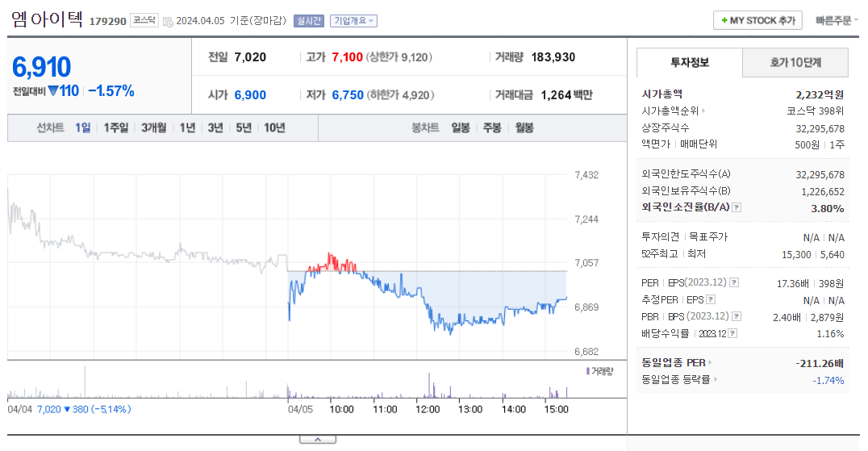Click the 7,432 price axis label
This screenshot has width=868, height=451.
coord(586,175)
